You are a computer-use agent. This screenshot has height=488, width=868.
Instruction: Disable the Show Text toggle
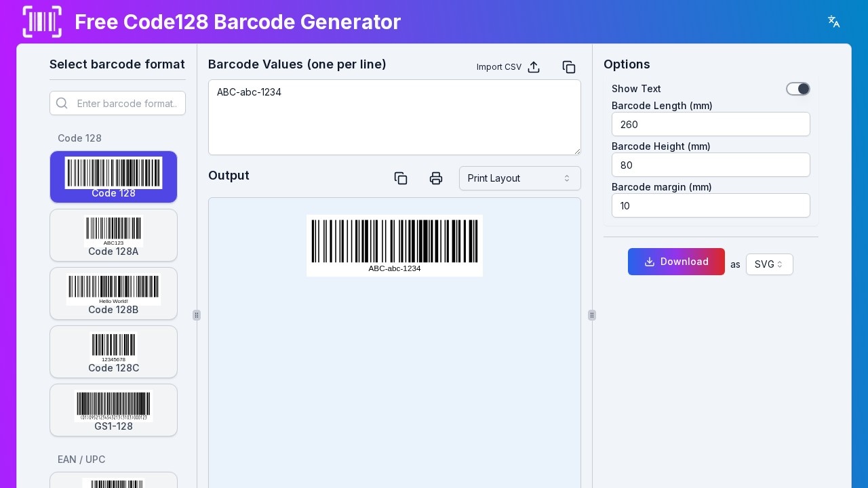[798, 89]
